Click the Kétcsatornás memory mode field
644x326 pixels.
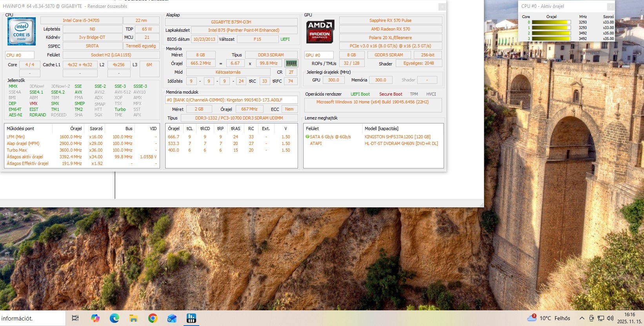point(228,72)
